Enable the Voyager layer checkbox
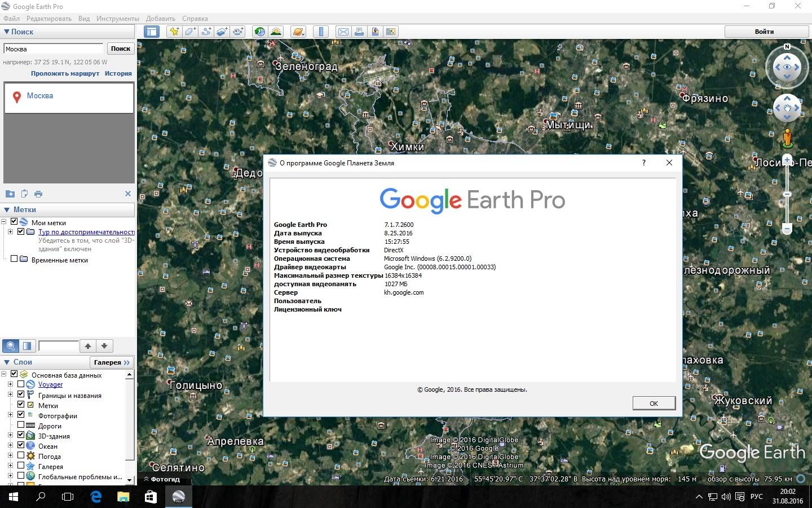The image size is (812, 508). (21, 384)
